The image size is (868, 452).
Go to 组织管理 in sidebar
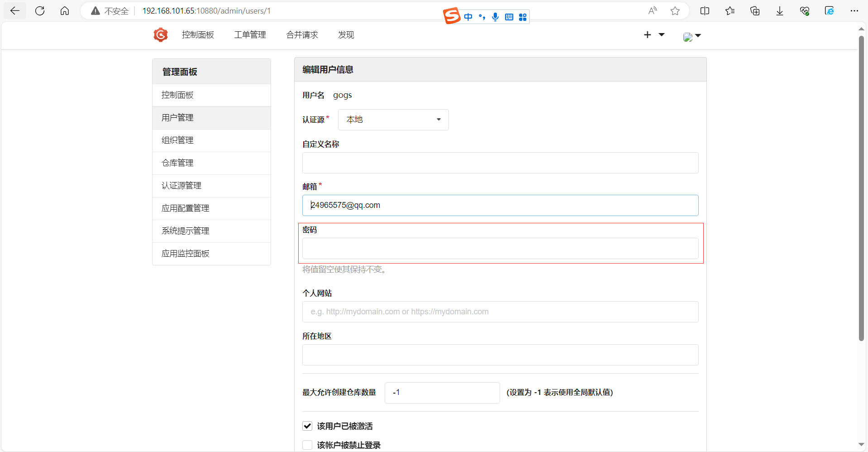tap(211, 140)
